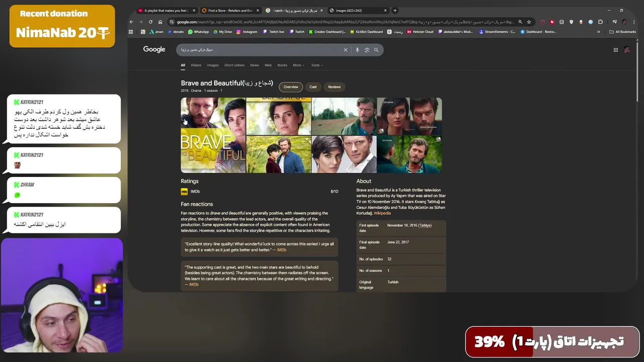The height and width of the screenshot is (362, 644).
Task: Click the Google logo
Action: [x=154, y=49]
